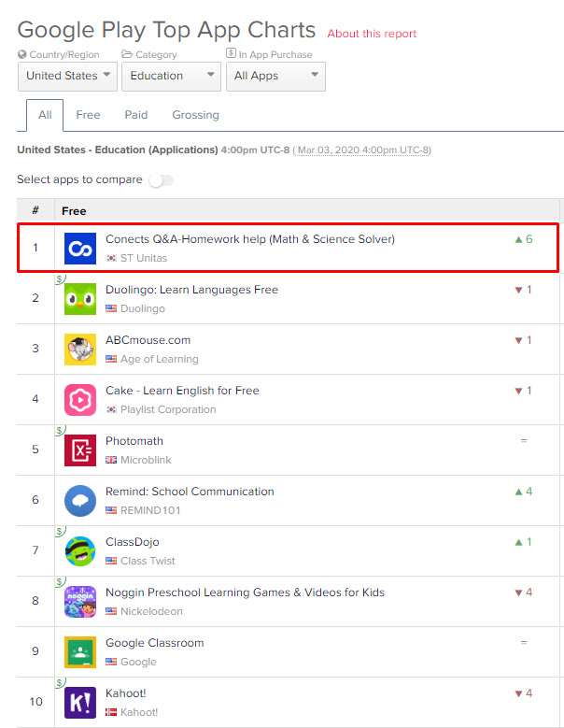
Task: Open the ClassDojo app title link
Action: [133, 542]
